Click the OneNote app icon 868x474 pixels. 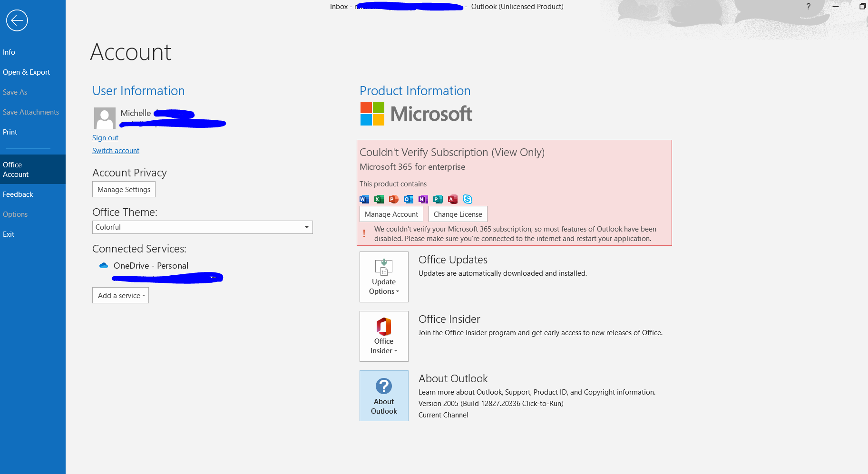423,199
